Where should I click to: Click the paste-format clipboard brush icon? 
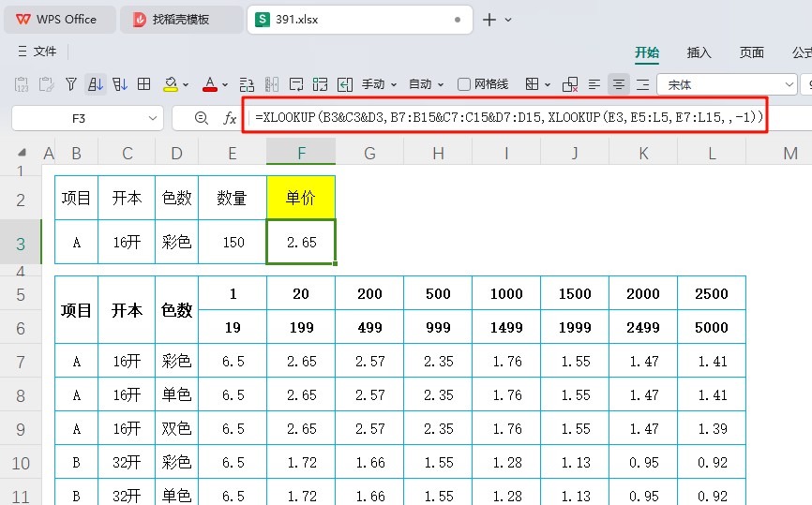(x=46, y=84)
